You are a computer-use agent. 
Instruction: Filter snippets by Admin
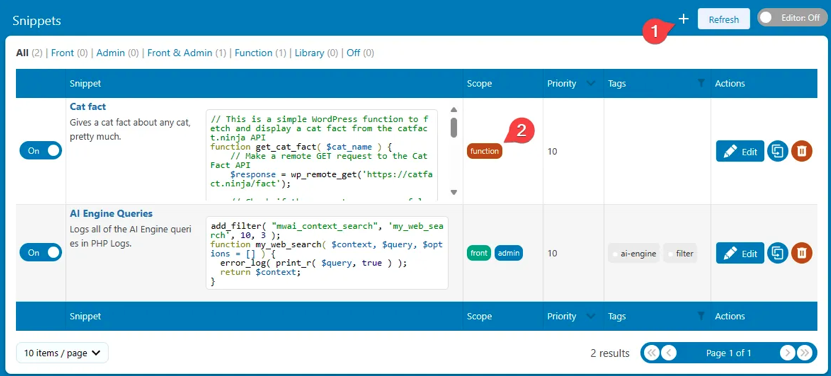[111, 53]
